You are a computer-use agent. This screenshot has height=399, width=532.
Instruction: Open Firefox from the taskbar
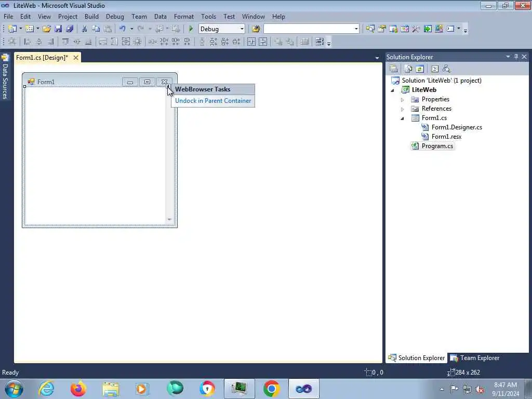[78, 389]
